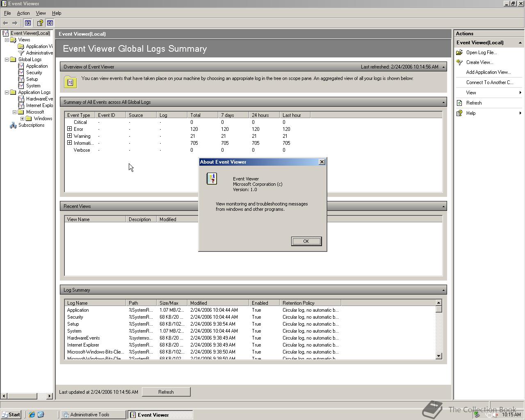Open the Action menu

(23, 13)
